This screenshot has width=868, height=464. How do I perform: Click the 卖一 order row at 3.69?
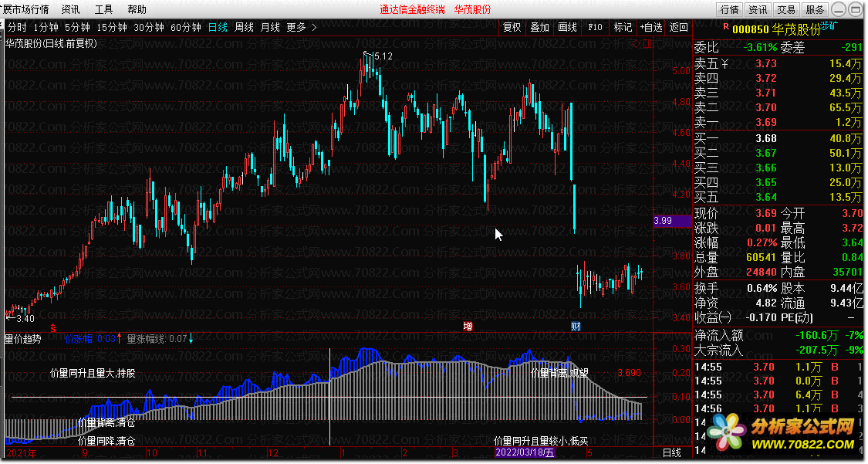pyautogui.click(x=778, y=122)
